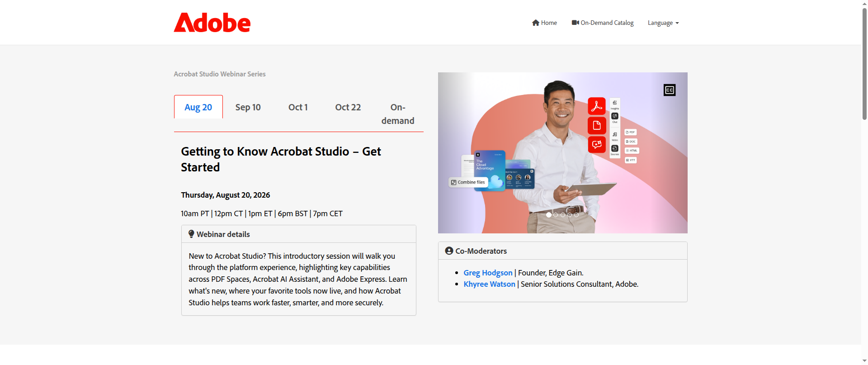868x365 pixels.
Task: Select the third carousel slide dot
Action: [x=563, y=215]
